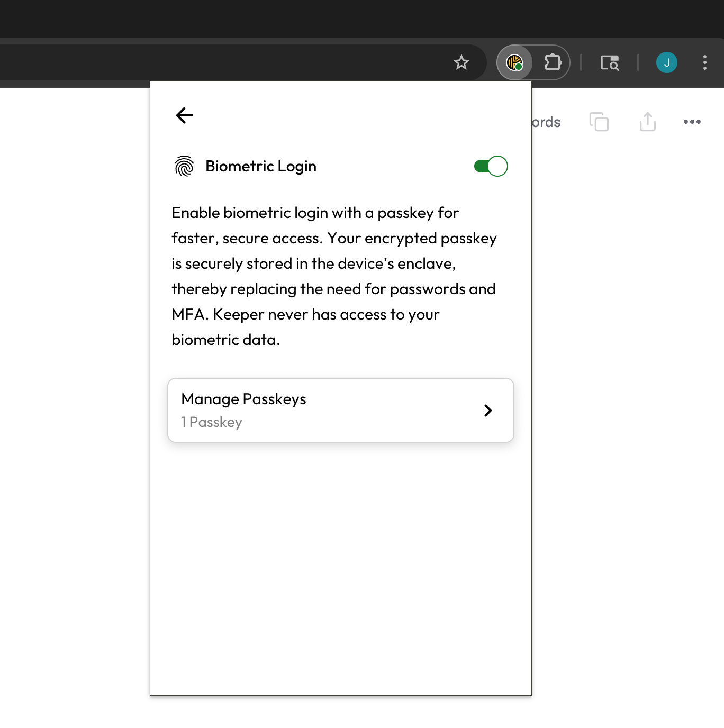Click the back arrow in Keeper popup

click(184, 115)
